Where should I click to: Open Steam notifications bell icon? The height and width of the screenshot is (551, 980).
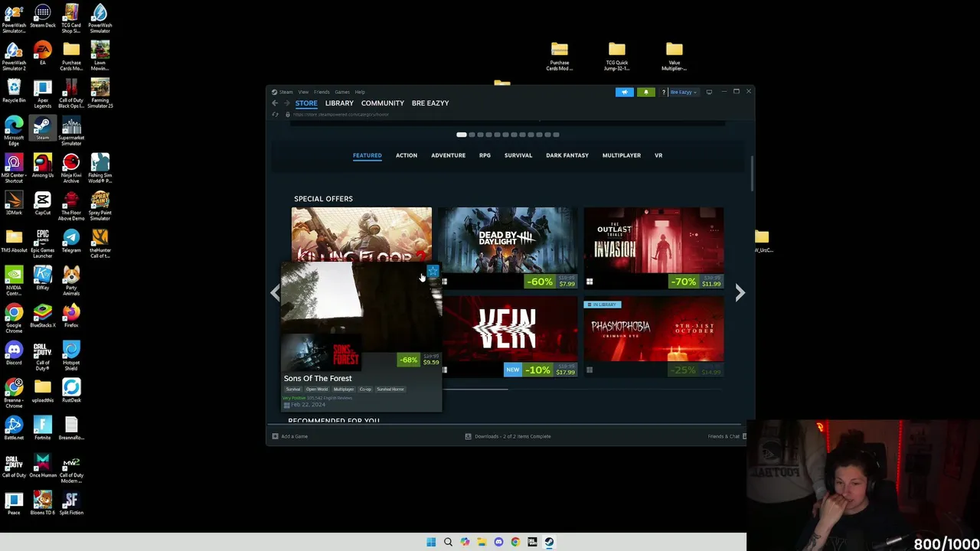(645, 92)
